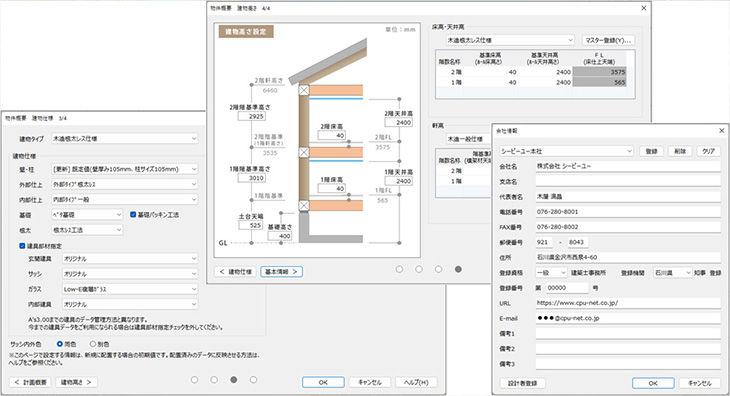Select the first page dot in 建物高さ window
This screenshot has width=730, height=396.
coord(399,269)
